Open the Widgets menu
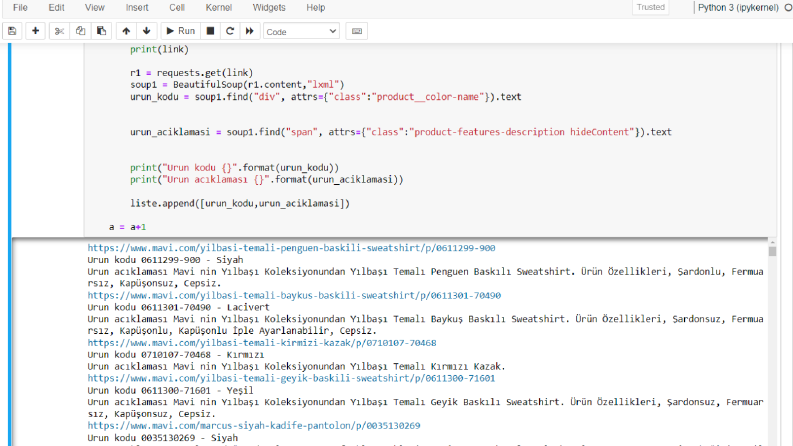 coord(269,8)
